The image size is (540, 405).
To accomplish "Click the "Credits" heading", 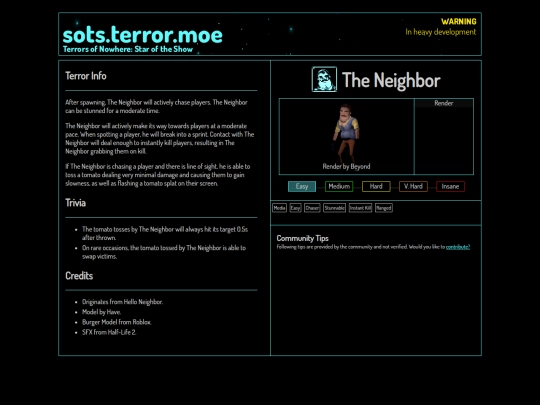I will click(79, 276).
